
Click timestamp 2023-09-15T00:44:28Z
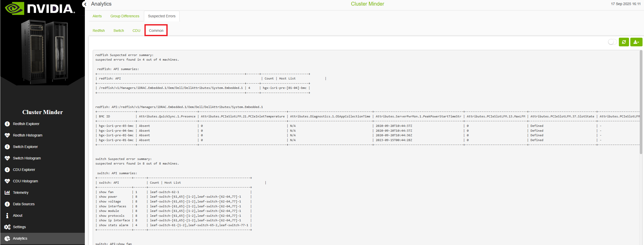pos(394,140)
